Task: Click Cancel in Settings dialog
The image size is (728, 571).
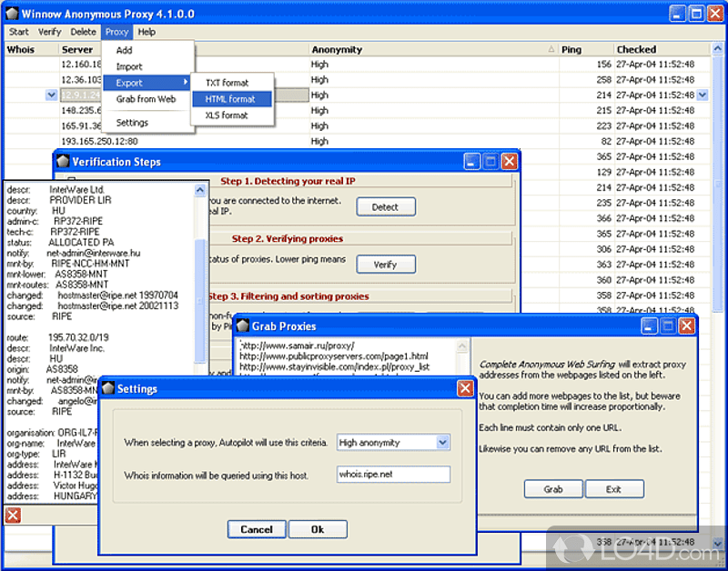Action: [x=257, y=529]
